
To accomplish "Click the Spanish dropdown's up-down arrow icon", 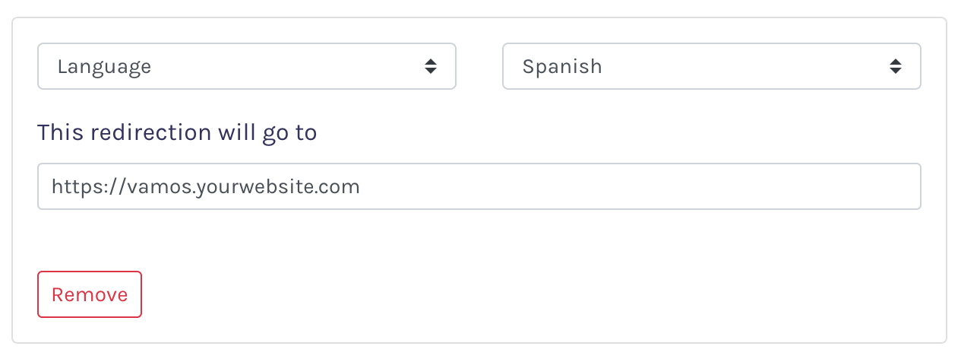I will [896, 66].
